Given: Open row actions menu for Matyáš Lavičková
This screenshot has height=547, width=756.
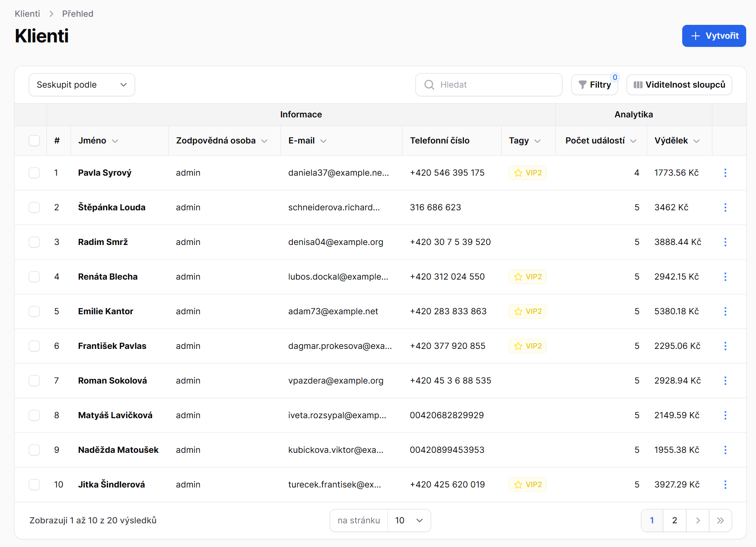Looking at the screenshot, I should (725, 415).
